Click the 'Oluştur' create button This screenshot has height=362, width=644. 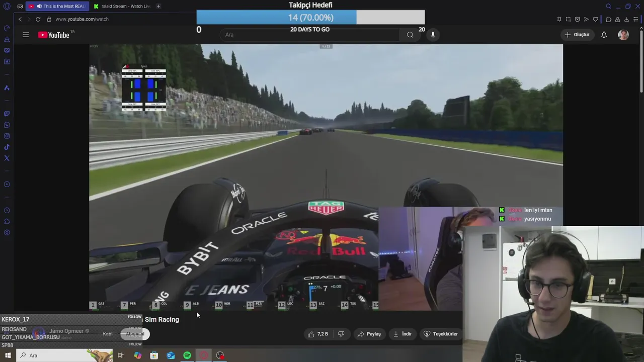coord(577,35)
